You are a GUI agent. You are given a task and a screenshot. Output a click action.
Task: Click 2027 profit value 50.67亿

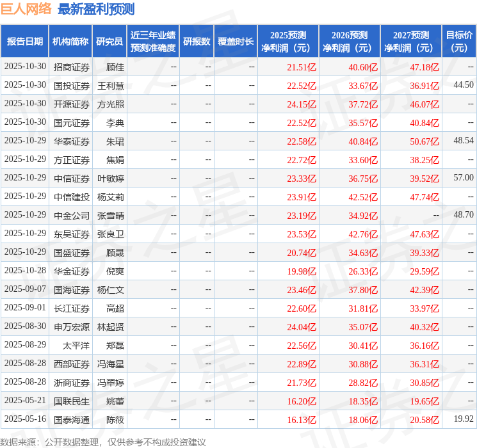[424, 141]
